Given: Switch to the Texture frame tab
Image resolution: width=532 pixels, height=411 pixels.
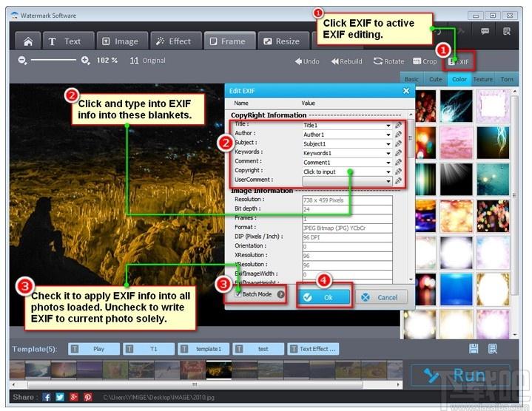Looking at the screenshot, I should (x=482, y=79).
